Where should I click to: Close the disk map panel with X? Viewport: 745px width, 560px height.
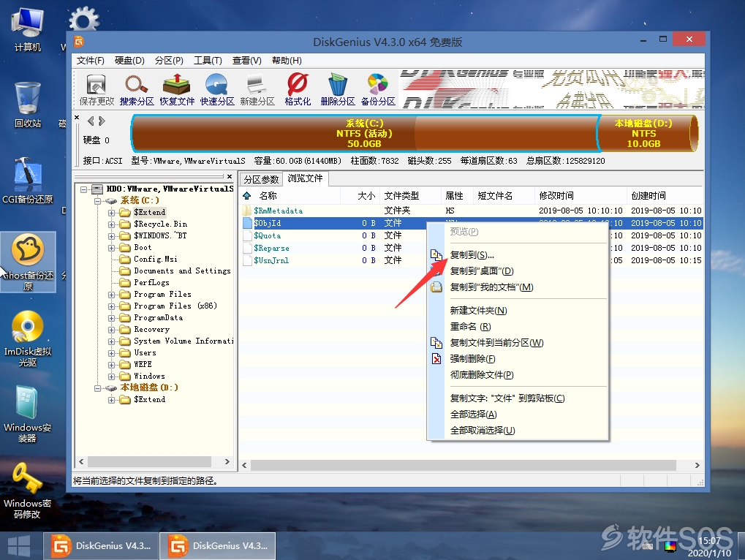coord(77,117)
